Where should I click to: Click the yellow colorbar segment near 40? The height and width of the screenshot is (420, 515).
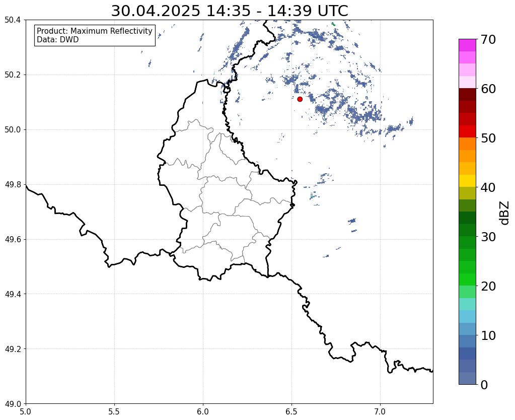(467, 181)
